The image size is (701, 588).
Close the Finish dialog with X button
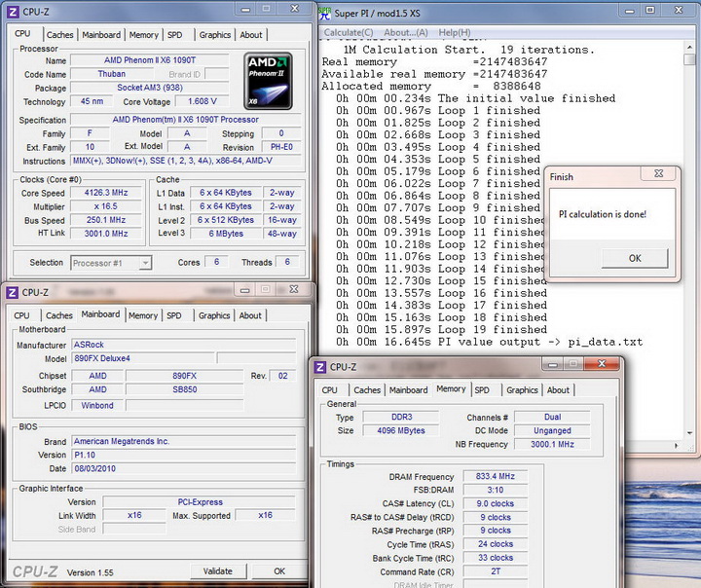coord(658,173)
